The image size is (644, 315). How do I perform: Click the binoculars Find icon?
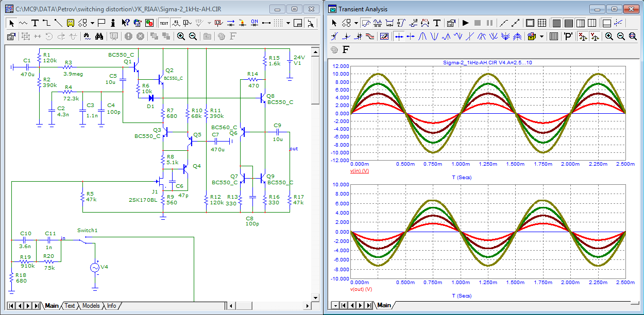point(100,36)
